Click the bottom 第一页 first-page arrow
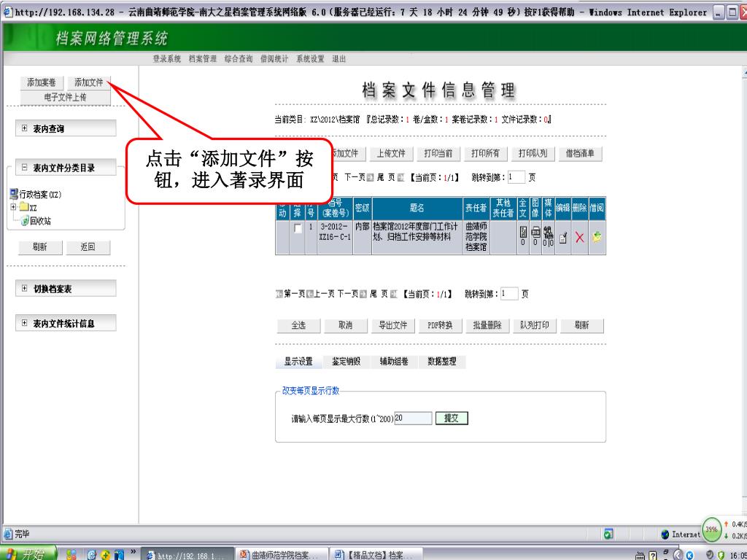The width and height of the screenshot is (747, 560). (279, 295)
